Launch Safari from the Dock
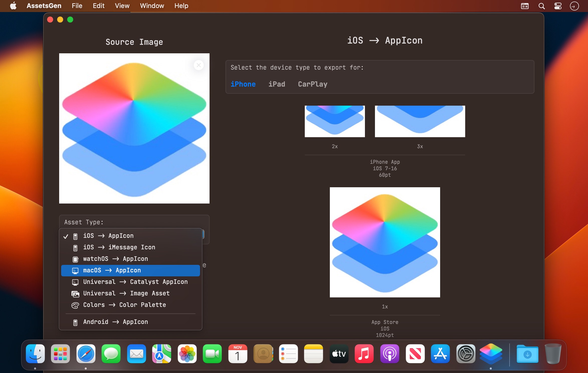The height and width of the screenshot is (373, 588). tap(86, 353)
